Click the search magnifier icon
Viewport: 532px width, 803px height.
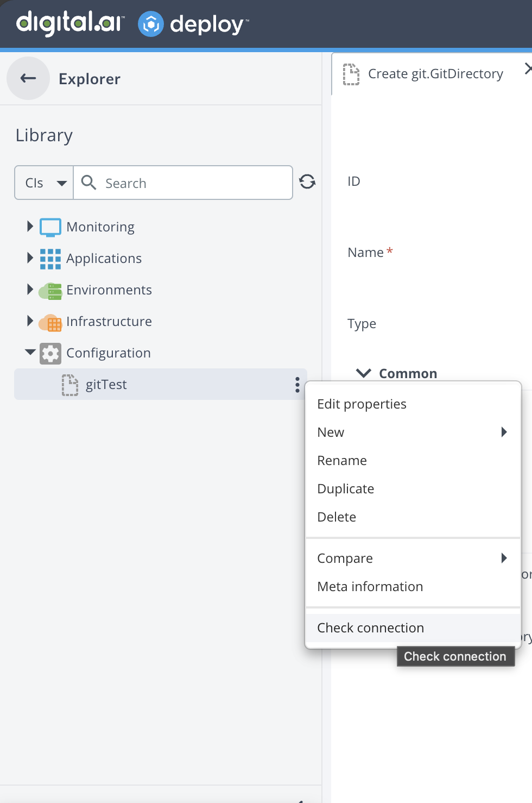click(x=87, y=183)
